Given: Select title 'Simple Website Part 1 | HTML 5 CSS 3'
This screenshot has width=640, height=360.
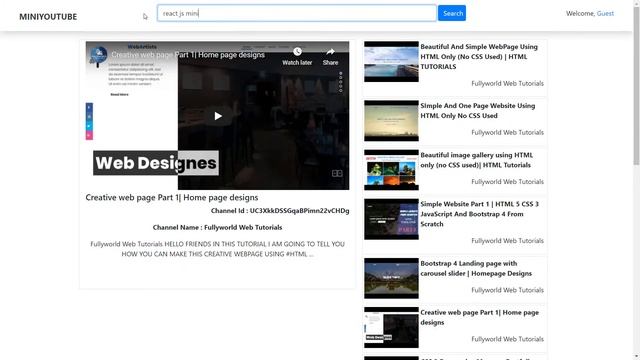Looking at the screenshot, I should pos(480,214).
